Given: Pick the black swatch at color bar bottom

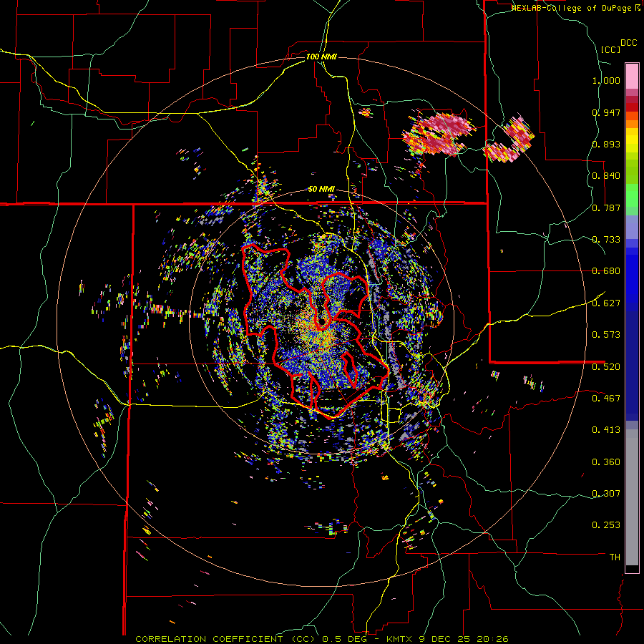Looking at the screenshot, I should pyautogui.click(x=632, y=569).
